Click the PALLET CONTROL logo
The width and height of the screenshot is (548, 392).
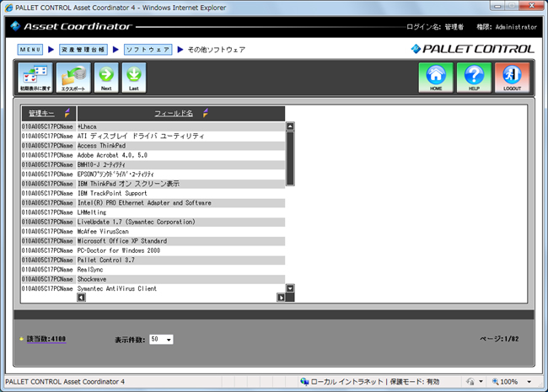[x=472, y=49]
